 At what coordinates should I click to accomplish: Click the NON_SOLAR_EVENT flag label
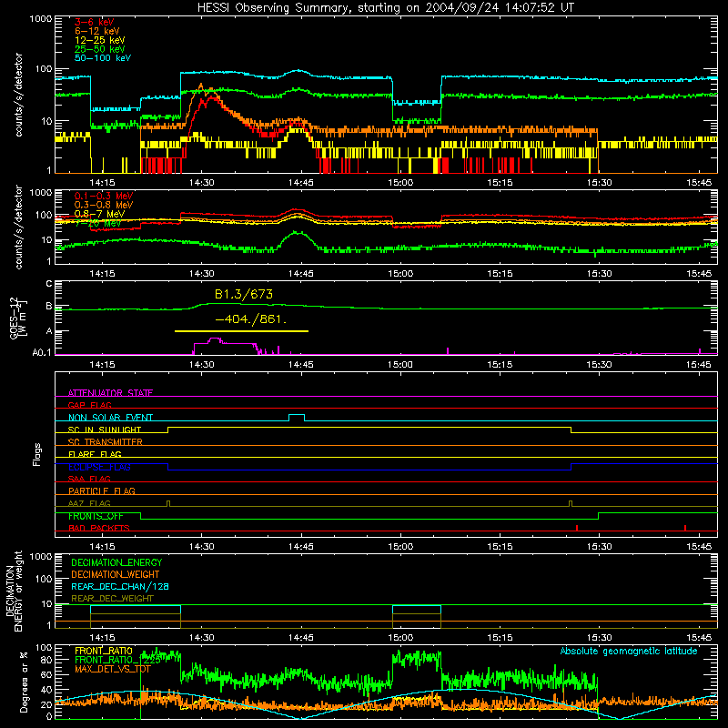(110, 418)
